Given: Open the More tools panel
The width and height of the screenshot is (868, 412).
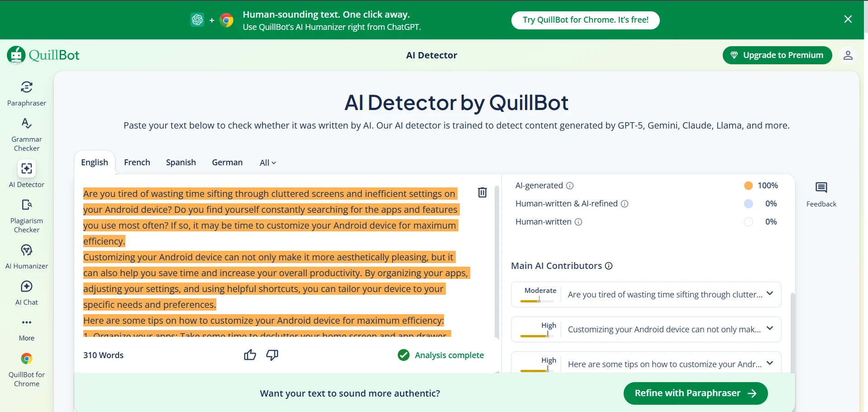Looking at the screenshot, I should click(x=26, y=328).
